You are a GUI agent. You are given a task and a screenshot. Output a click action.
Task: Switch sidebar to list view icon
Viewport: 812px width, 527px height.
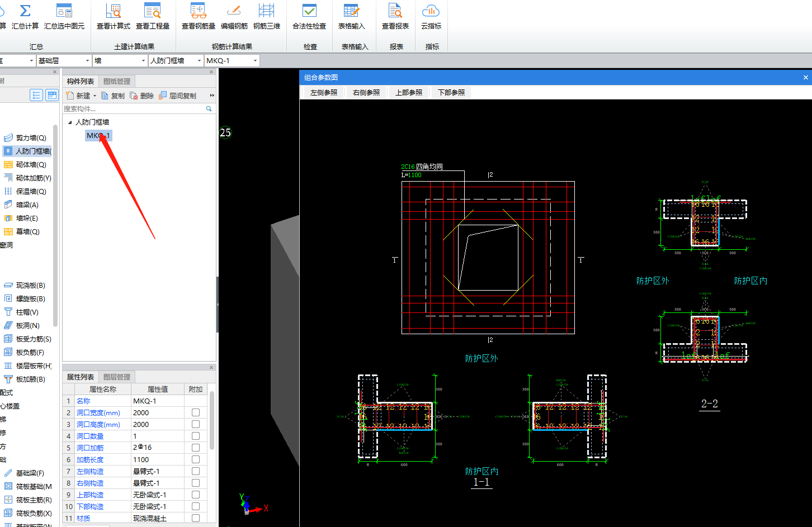(36, 95)
